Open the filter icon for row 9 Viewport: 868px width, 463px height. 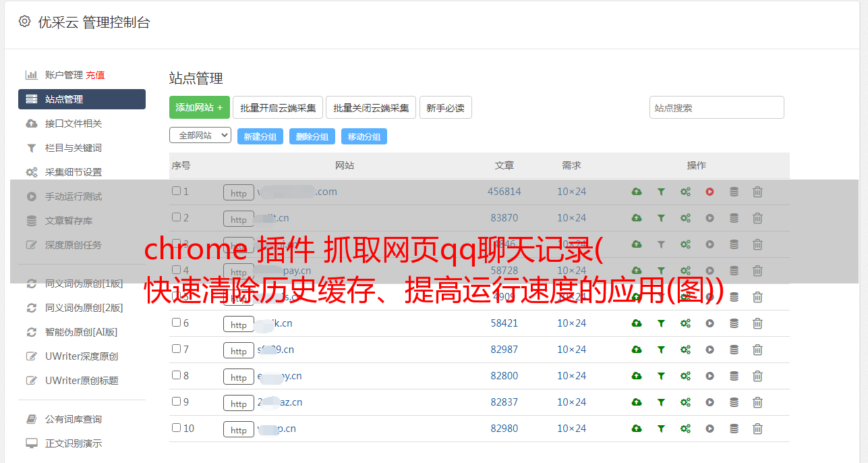(661, 402)
